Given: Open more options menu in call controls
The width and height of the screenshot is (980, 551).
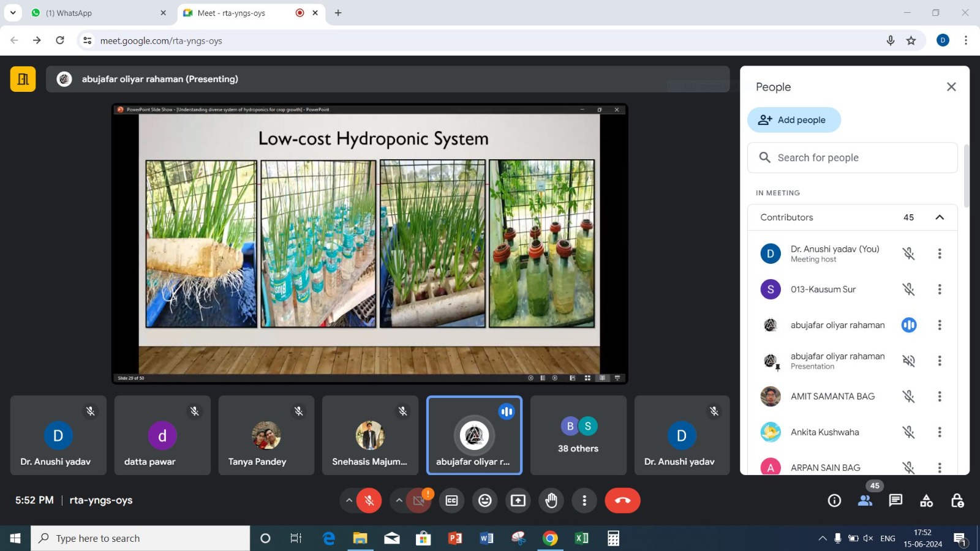Looking at the screenshot, I should [584, 501].
